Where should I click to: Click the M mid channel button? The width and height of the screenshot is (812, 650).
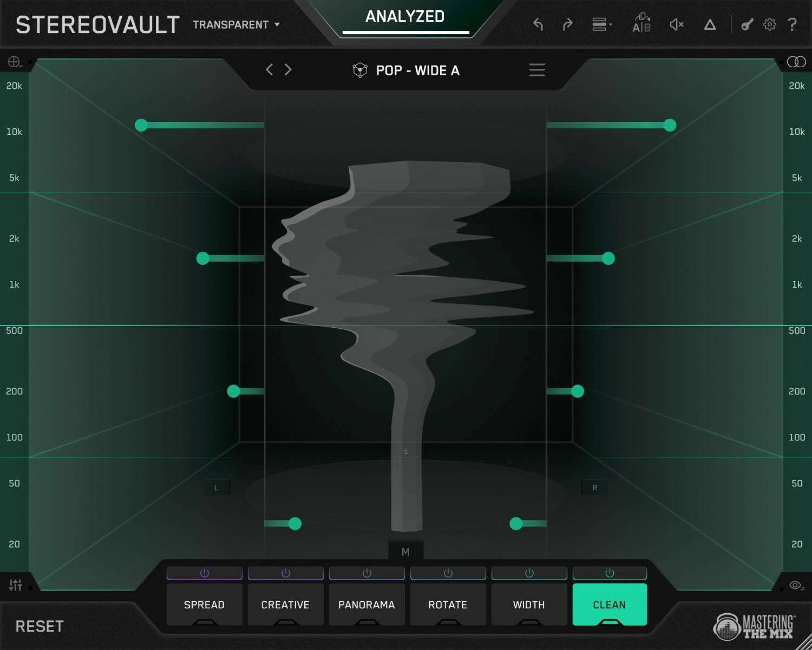(x=405, y=552)
